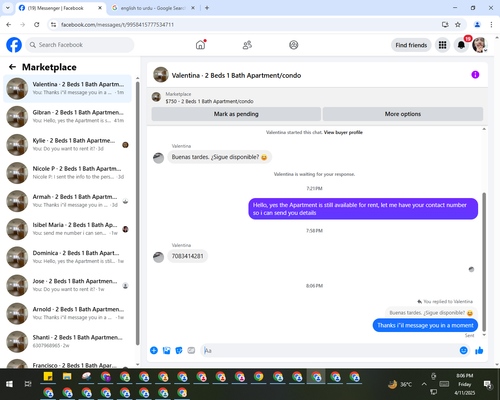
Task: Open Kylie conversation in list
Action: click(x=67, y=145)
